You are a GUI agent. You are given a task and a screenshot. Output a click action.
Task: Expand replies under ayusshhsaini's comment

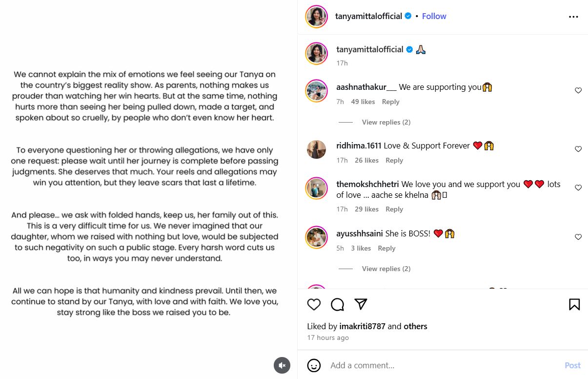[x=385, y=269]
